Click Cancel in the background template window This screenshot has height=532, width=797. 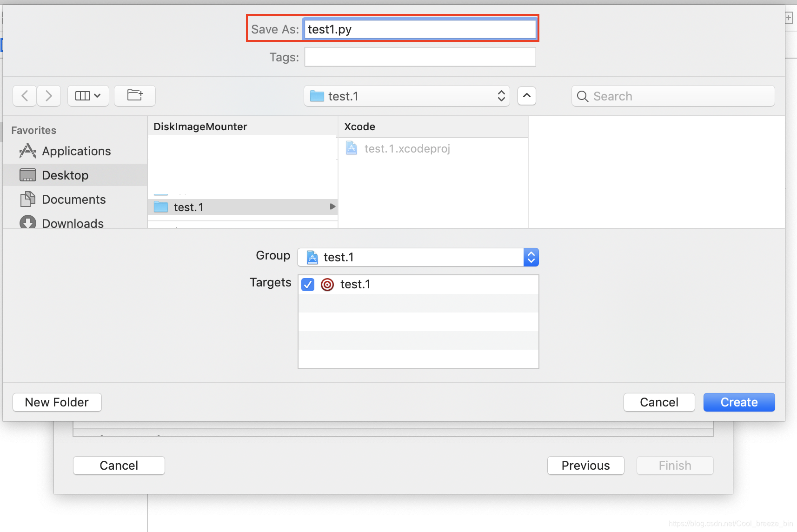click(x=119, y=465)
